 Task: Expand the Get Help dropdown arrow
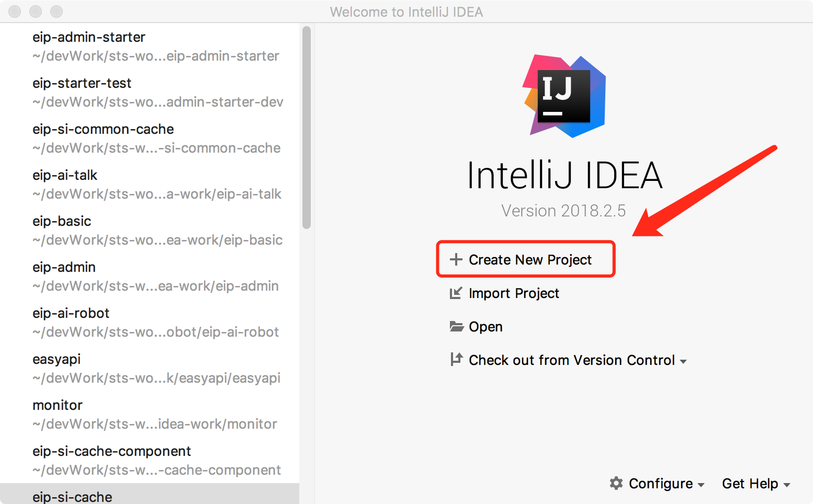pos(787,485)
